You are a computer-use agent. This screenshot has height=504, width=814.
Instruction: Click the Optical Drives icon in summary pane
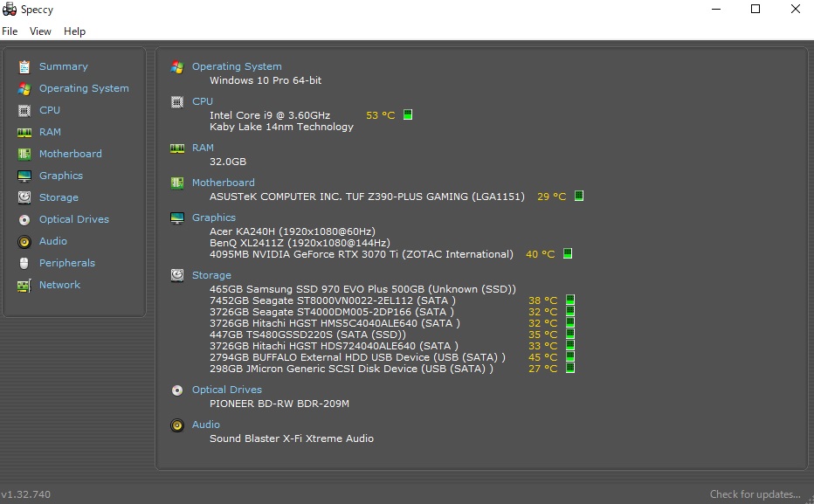(x=177, y=390)
